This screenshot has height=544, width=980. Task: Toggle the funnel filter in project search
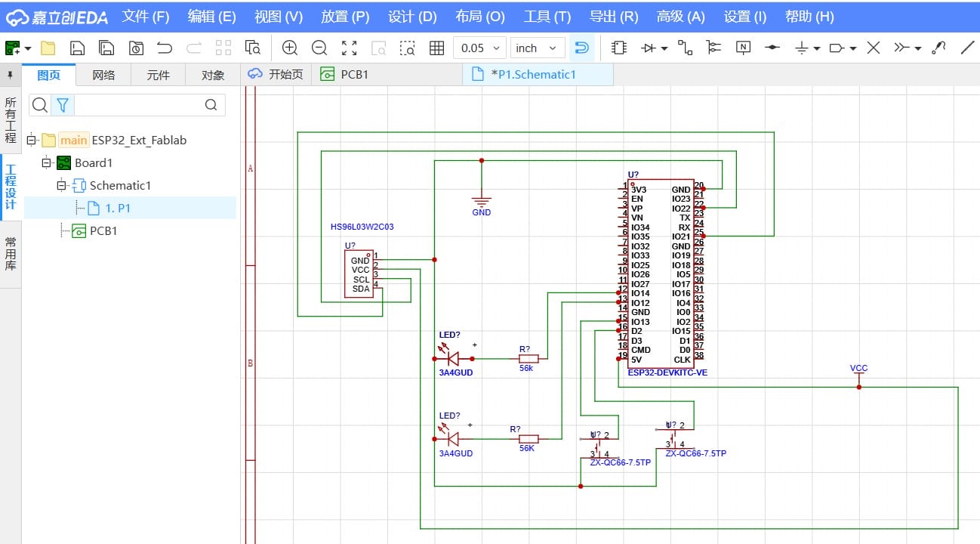tap(63, 105)
